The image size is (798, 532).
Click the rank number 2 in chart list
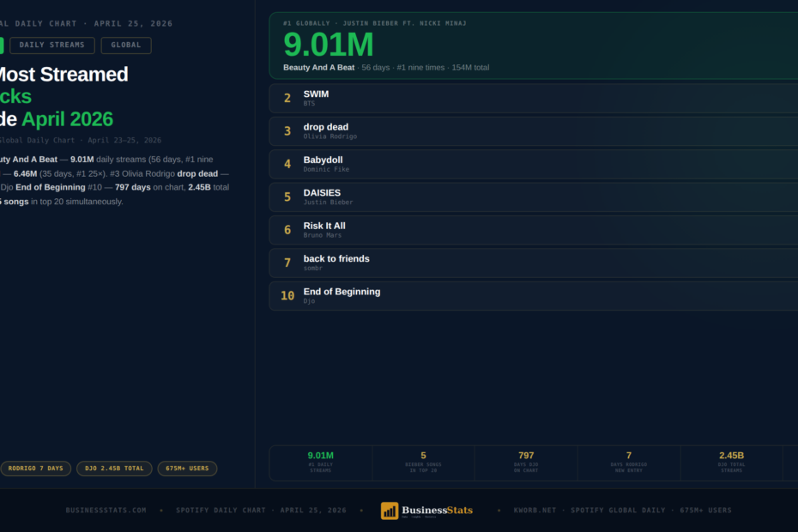pyautogui.click(x=287, y=99)
